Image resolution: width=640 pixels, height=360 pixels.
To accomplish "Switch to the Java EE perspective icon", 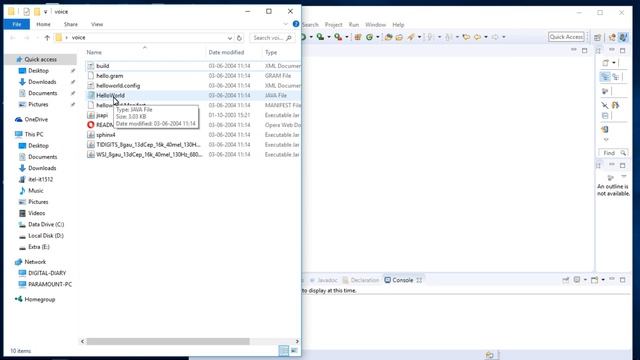I will [x=612, y=37].
